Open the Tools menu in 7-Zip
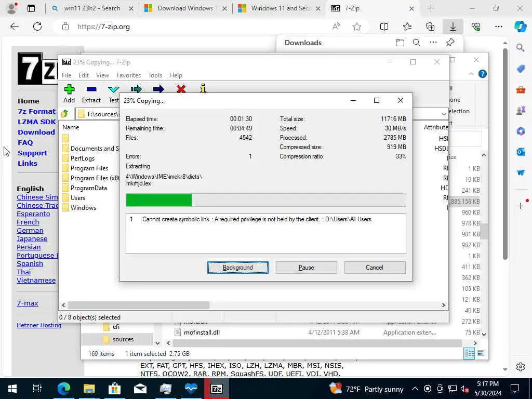 [x=155, y=75]
